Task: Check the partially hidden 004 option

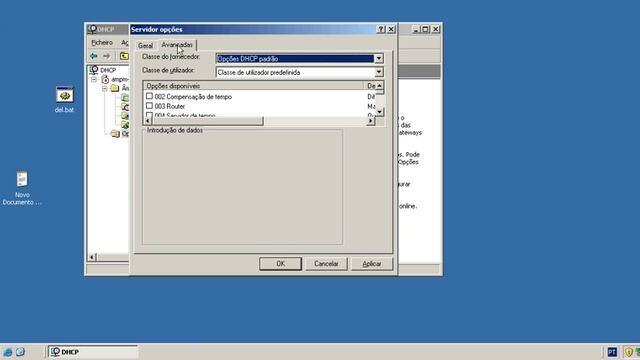Action: pyautogui.click(x=149, y=115)
